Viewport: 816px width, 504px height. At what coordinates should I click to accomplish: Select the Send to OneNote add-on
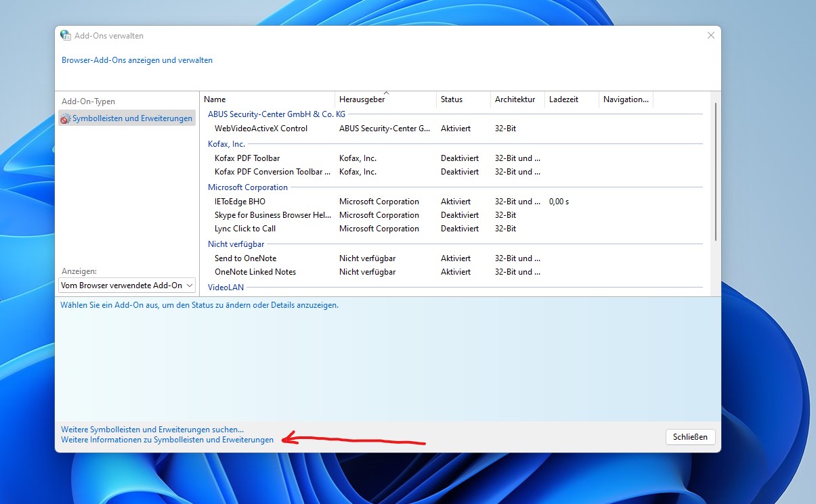[x=245, y=258]
